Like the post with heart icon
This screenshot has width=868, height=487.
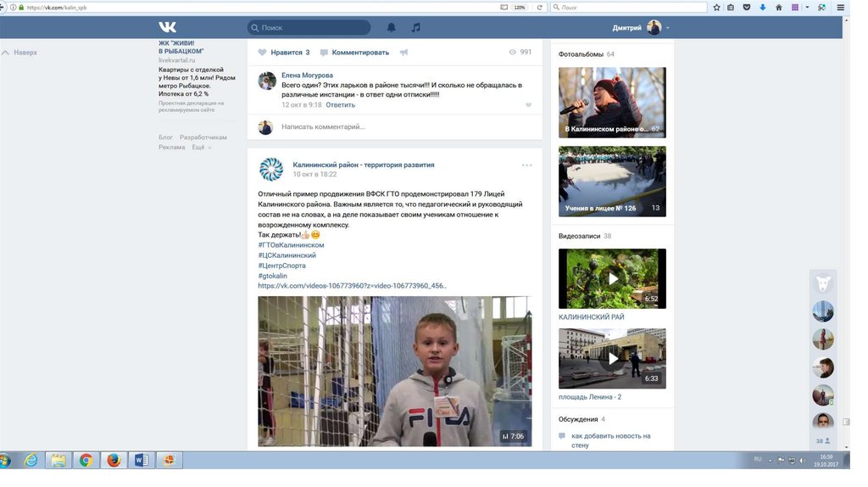click(x=263, y=53)
